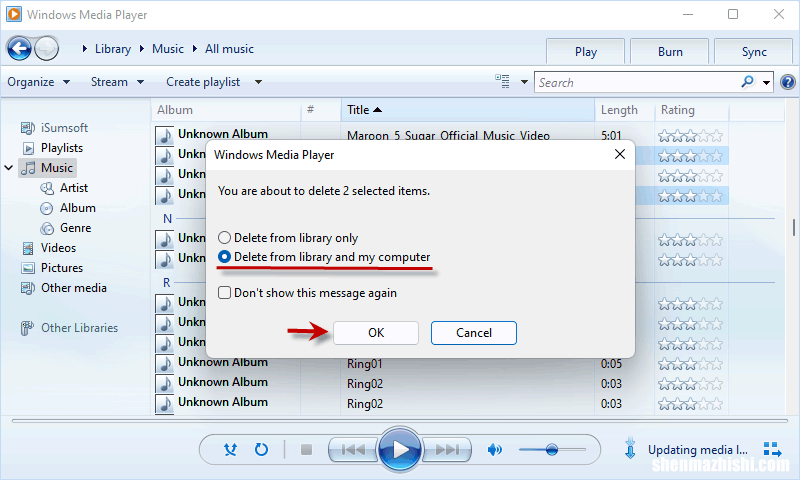
Task: Click Cancel in the delete dialog
Action: [473, 333]
